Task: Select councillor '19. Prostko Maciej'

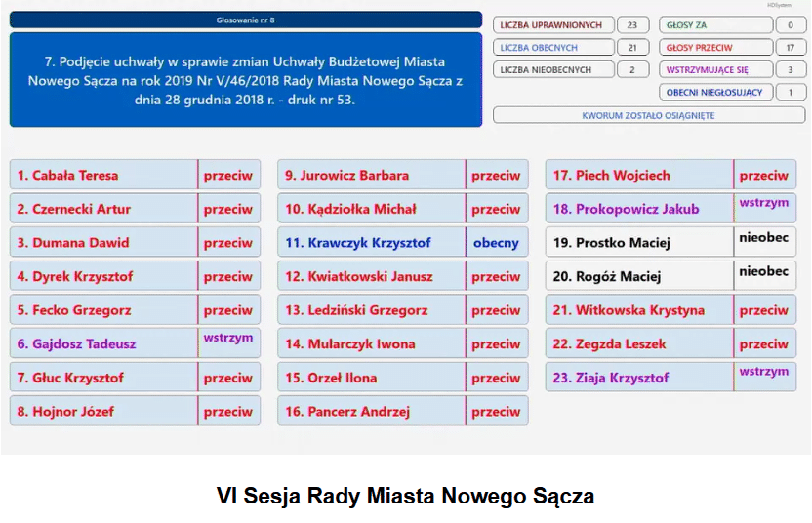Action: pyautogui.click(x=639, y=242)
